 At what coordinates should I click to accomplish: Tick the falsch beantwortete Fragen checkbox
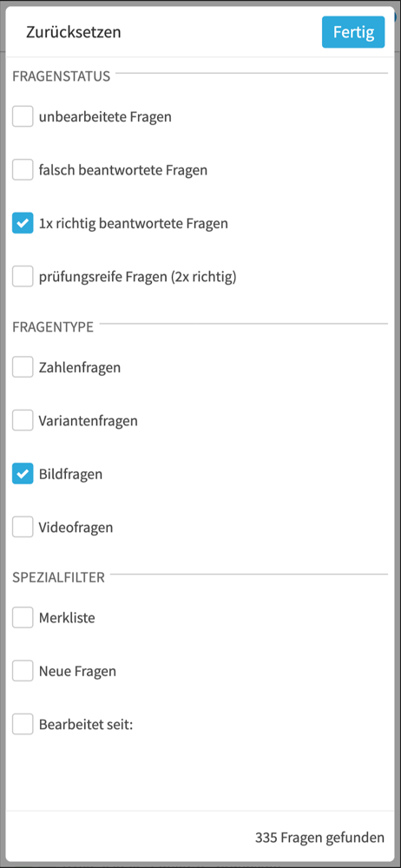[23, 170]
